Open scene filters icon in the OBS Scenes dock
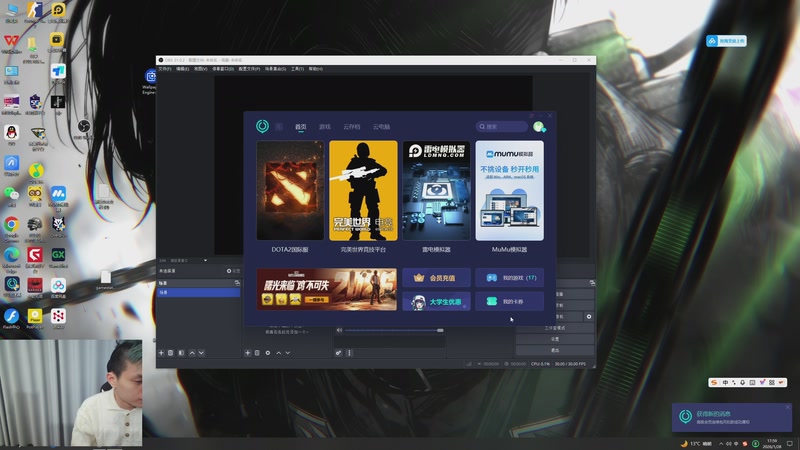The height and width of the screenshot is (450, 800). pyautogui.click(x=181, y=353)
